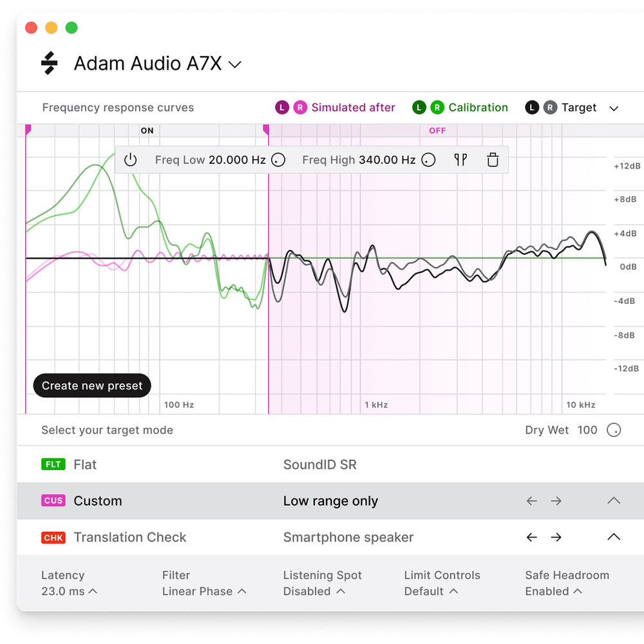Go to next Custom preset arrow
644x644 pixels.
(x=556, y=501)
